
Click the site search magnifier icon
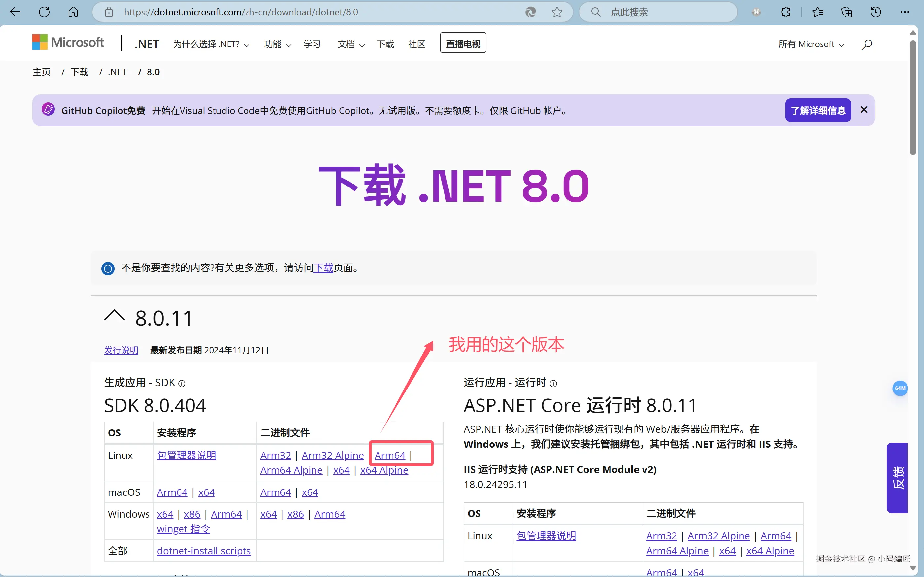[x=866, y=44]
